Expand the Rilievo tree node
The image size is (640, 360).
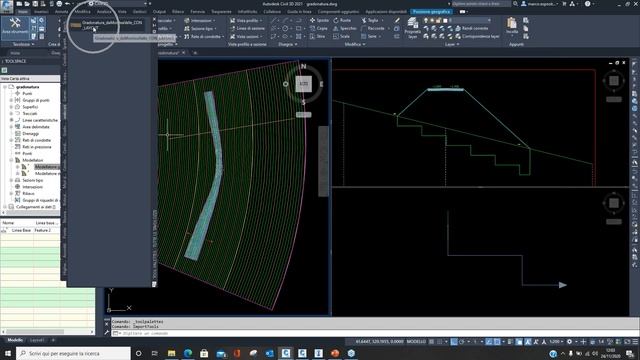(11, 193)
